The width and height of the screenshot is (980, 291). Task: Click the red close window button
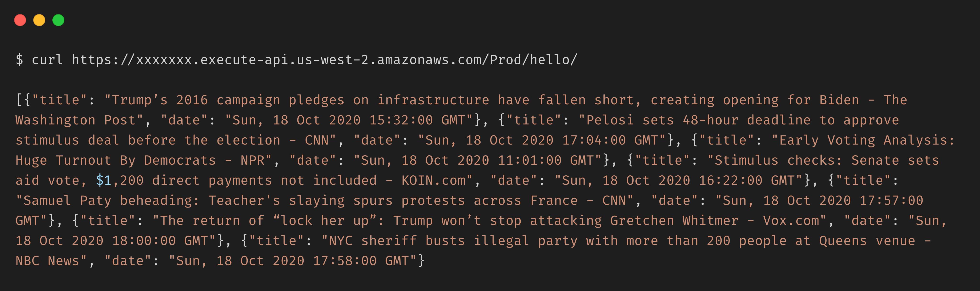pos(20,20)
